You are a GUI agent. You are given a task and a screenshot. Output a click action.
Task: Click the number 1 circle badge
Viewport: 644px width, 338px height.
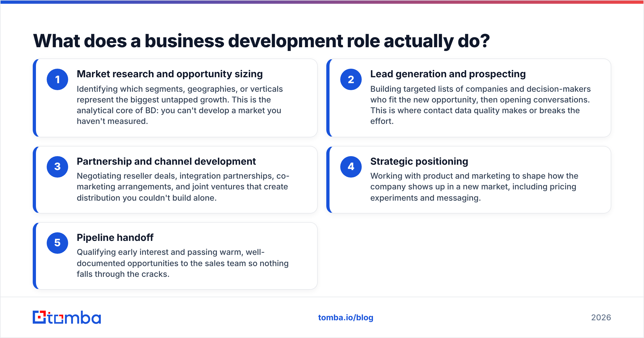(x=57, y=79)
